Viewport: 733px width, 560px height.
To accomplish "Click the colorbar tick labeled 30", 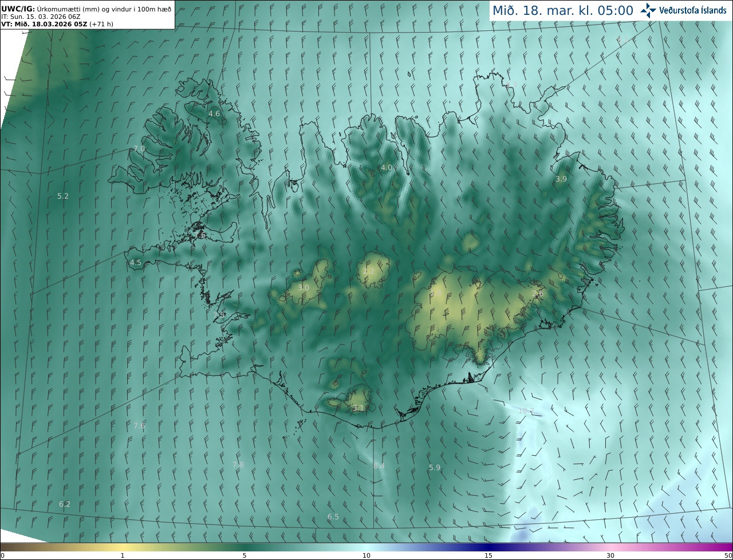I will 610,555.
